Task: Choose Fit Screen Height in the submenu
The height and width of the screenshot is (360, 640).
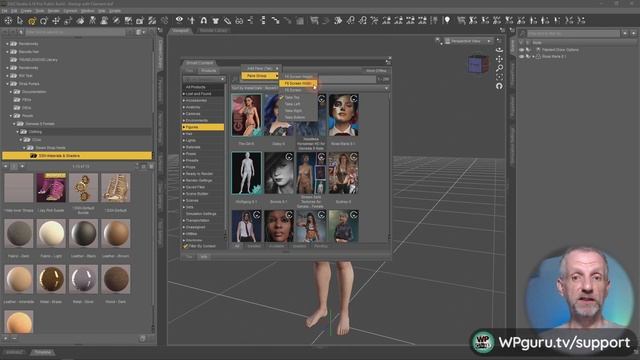Action: click(x=298, y=77)
